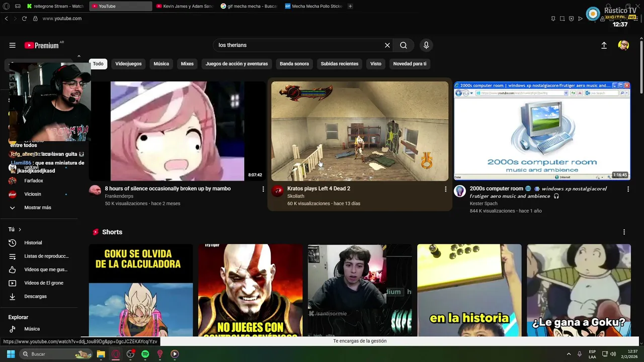Open Historial clock icon in sidebar
644x362 pixels.
tap(13, 243)
